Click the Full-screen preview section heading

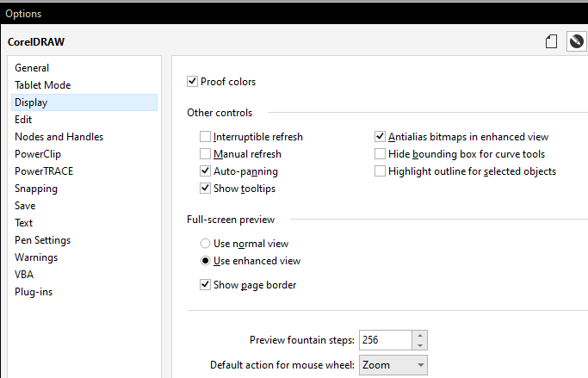pyautogui.click(x=231, y=220)
